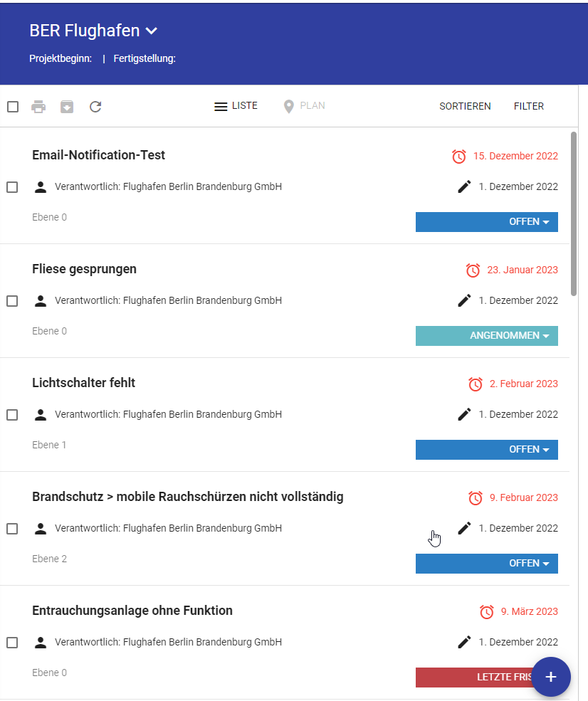Click pencil icon on Entrauchungsanlage ohne Funktion

(464, 642)
